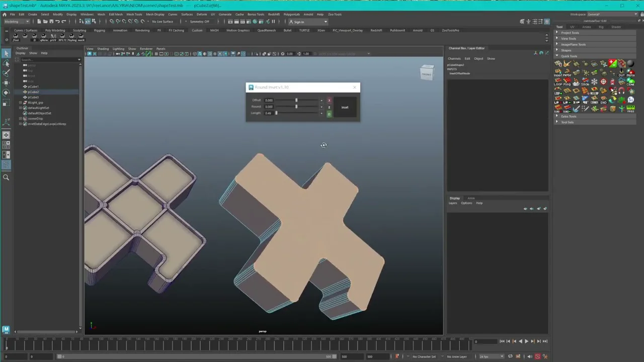Expand the Project Tools section
This screenshot has height=362, width=644.
(x=570, y=33)
